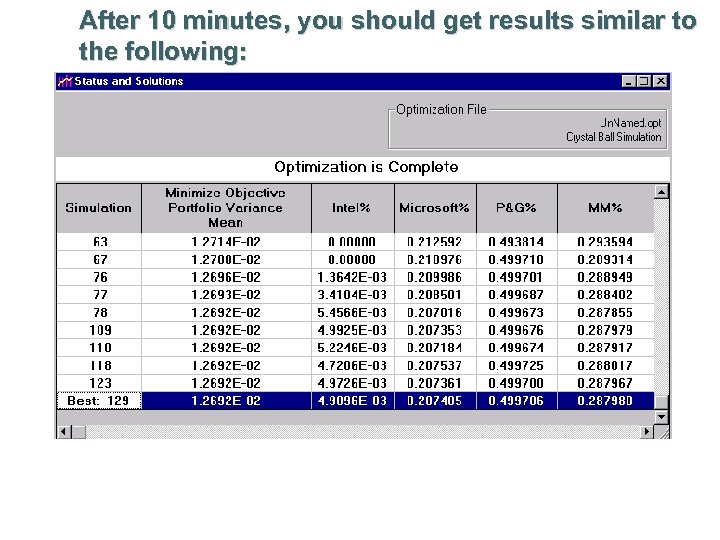720x540 pixels.
Task: Click the vertical scrollbar down arrow
Action: click(x=661, y=417)
